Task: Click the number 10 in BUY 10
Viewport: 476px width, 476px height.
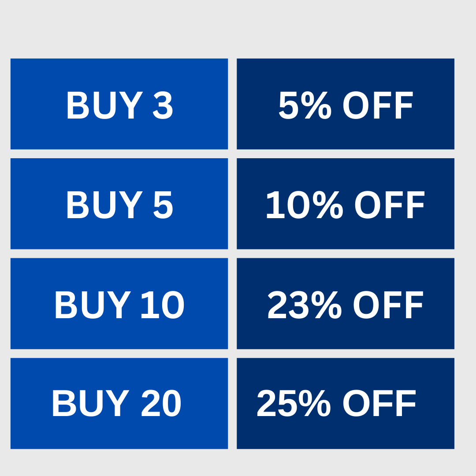Action: point(162,305)
